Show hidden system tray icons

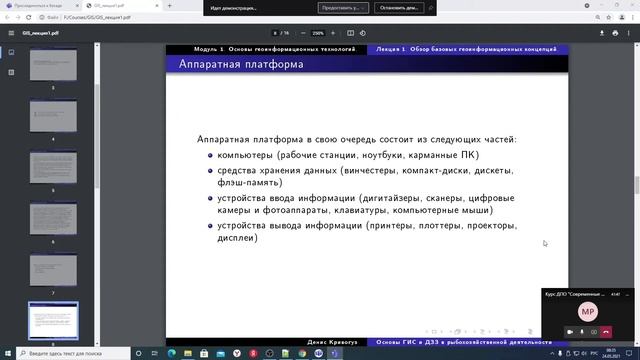552,353
